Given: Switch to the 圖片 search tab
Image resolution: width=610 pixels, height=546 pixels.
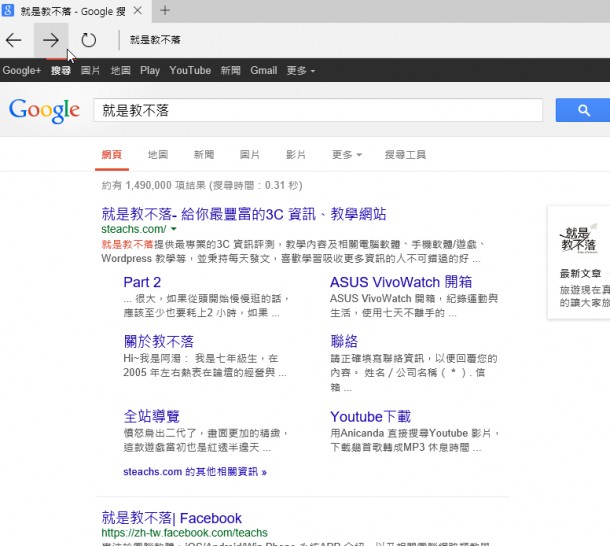Looking at the screenshot, I should pos(250,155).
